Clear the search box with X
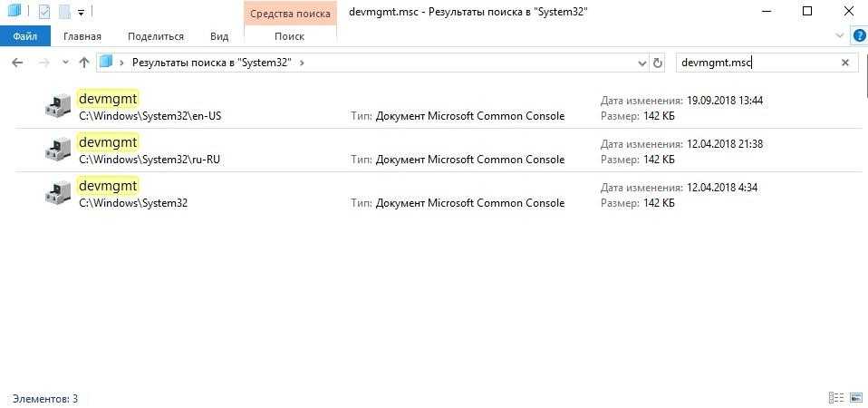 click(x=845, y=63)
